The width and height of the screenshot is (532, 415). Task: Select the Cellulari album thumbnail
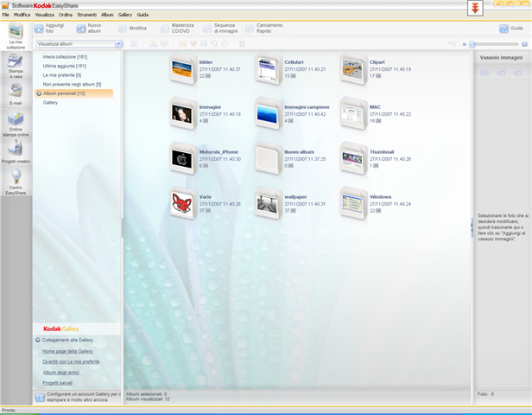pos(268,69)
